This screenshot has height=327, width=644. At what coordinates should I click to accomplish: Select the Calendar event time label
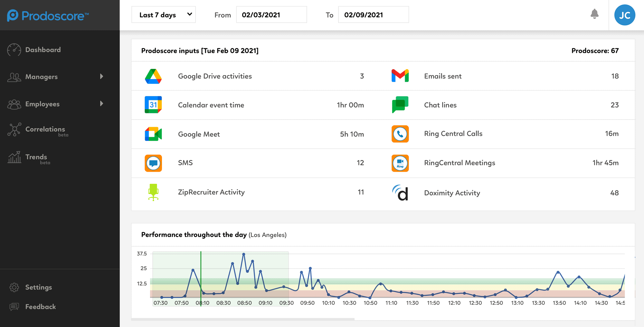tap(211, 105)
